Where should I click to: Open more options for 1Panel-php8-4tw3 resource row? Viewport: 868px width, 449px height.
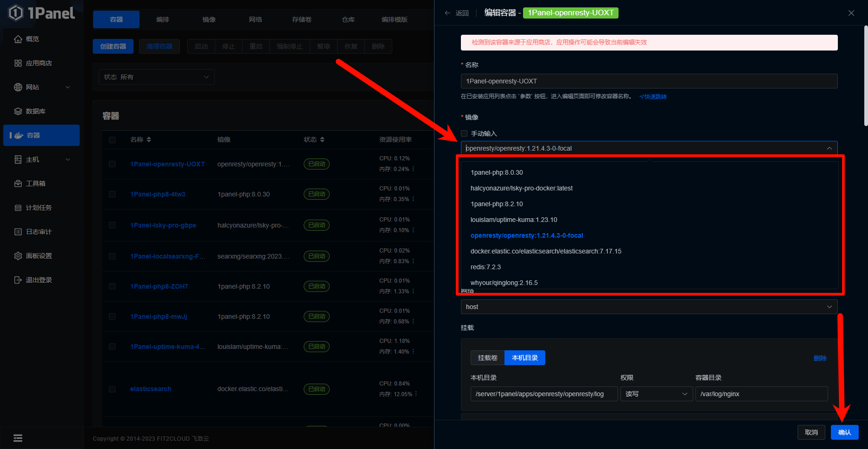[x=413, y=199]
